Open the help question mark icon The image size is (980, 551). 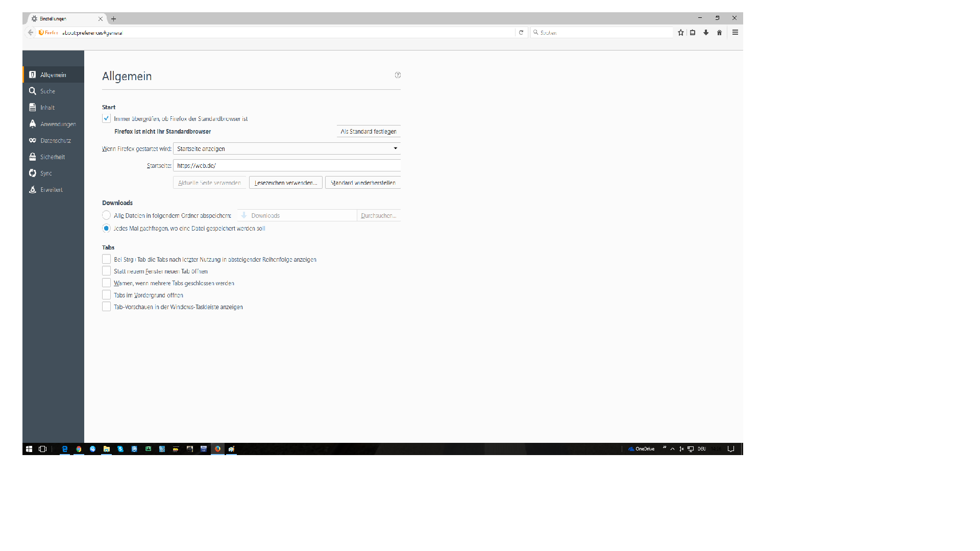coord(398,75)
